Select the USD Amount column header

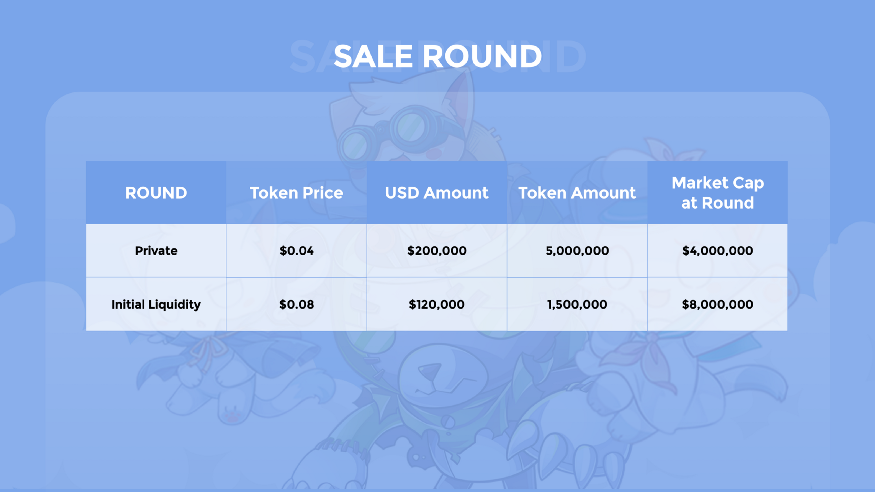[x=436, y=193]
